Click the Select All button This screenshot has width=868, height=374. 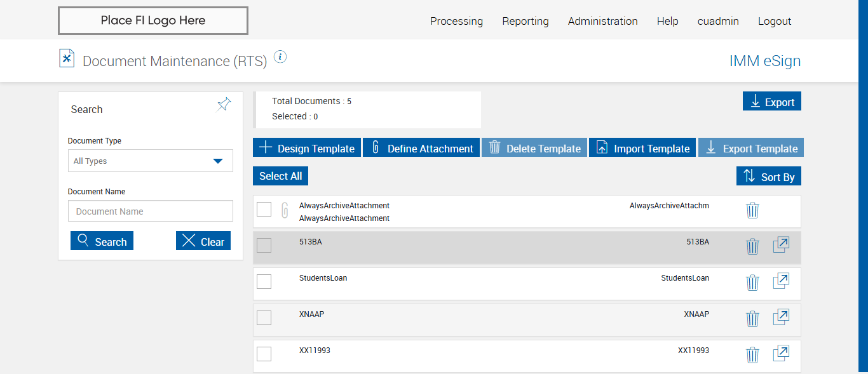point(280,176)
